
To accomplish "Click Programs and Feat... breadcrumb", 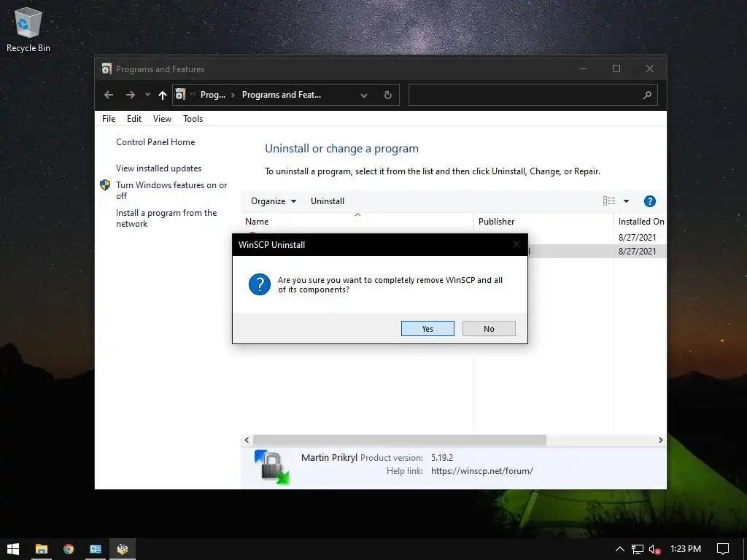I will 282,95.
